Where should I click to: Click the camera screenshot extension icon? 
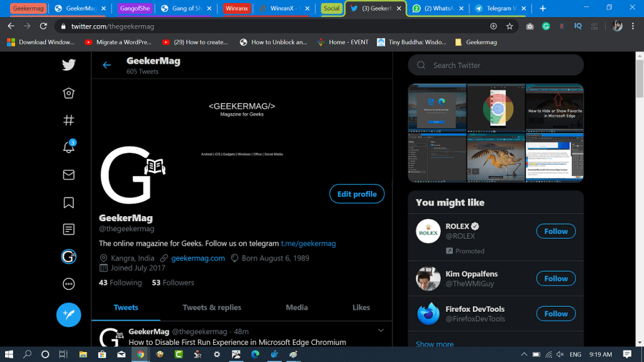coord(530,26)
